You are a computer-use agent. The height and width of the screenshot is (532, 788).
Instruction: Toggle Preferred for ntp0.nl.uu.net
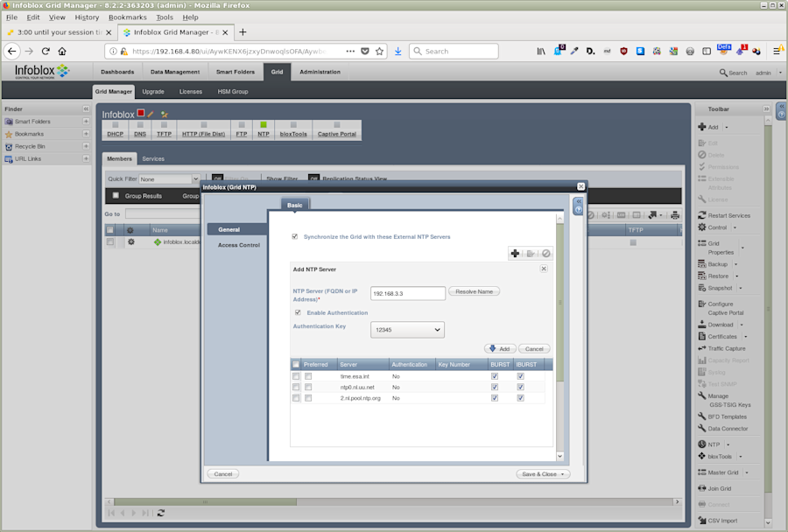[308, 388]
